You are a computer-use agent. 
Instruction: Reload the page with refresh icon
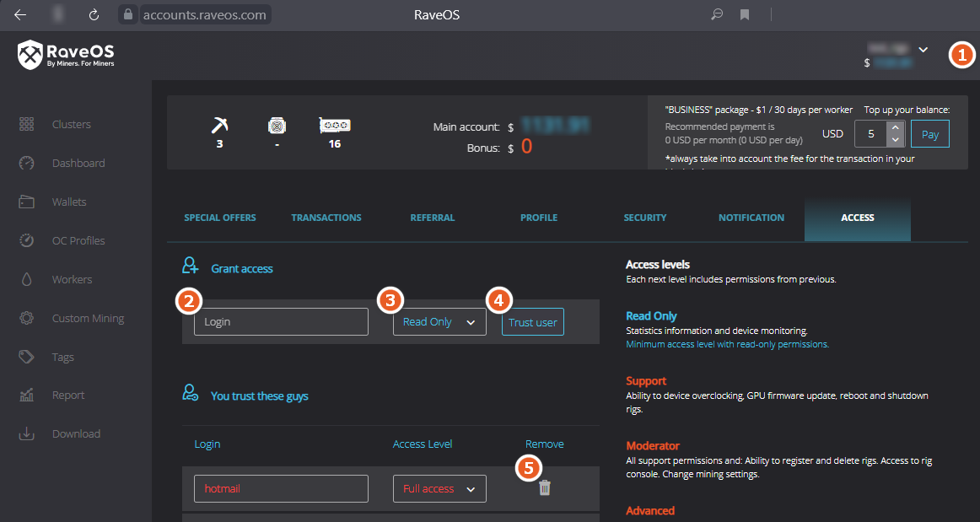pyautogui.click(x=94, y=15)
